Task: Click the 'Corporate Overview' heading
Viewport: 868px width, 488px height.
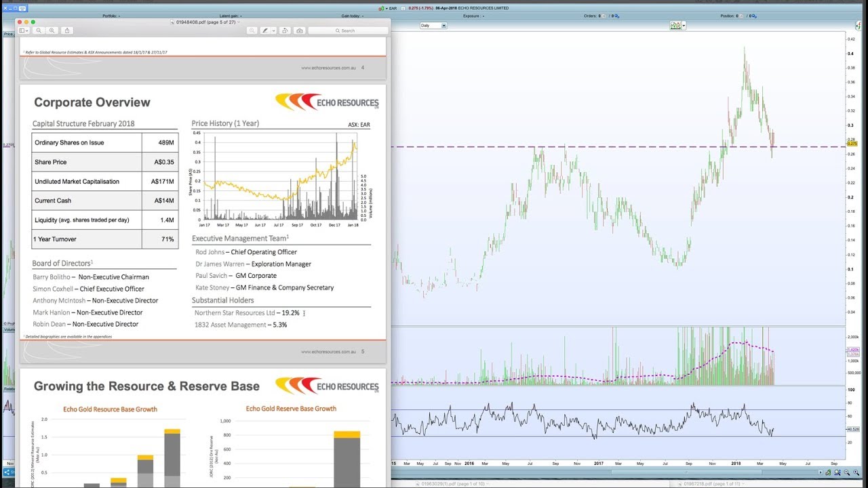Action: point(92,102)
